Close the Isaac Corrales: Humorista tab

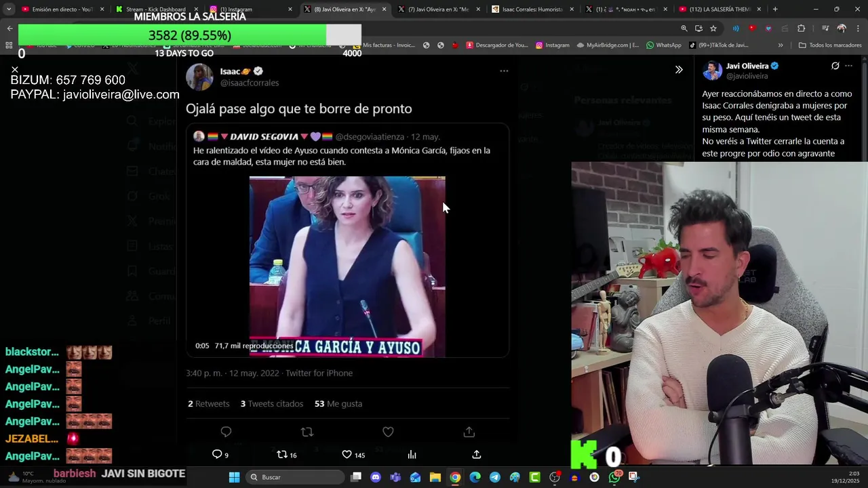click(572, 9)
